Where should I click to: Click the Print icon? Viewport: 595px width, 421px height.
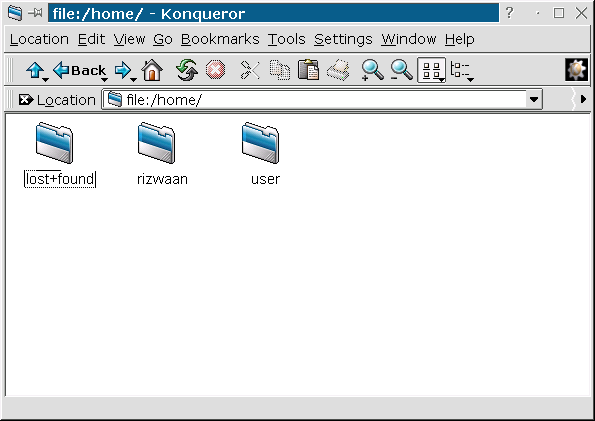click(338, 70)
